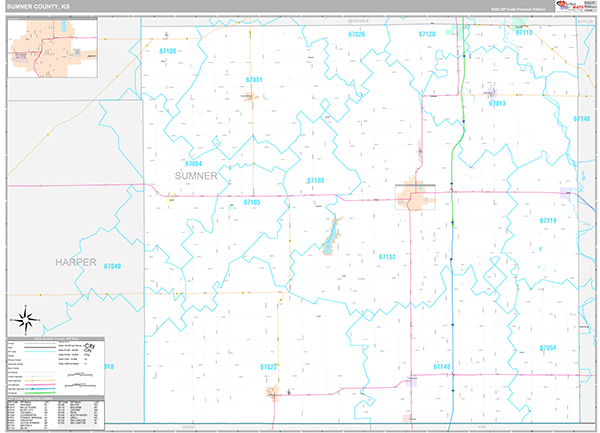Click the town marker below ZIP 67022
The height and width of the screenshot is (433, 600).
[272, 392]
